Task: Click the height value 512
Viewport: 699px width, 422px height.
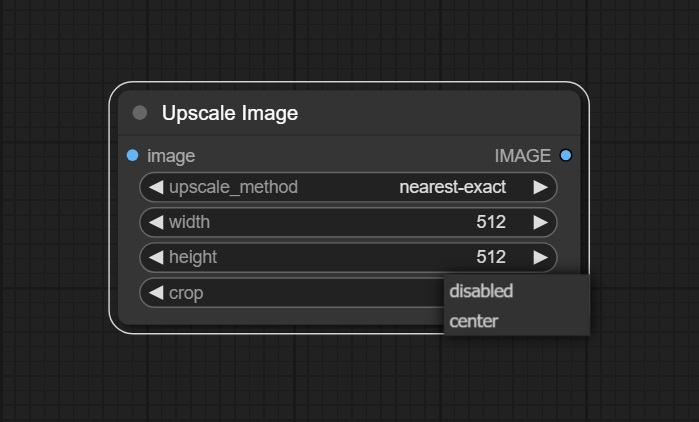Action: tap(491, 257)
